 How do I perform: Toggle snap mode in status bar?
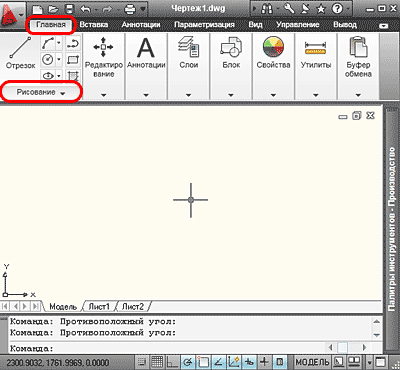point(142,362)
